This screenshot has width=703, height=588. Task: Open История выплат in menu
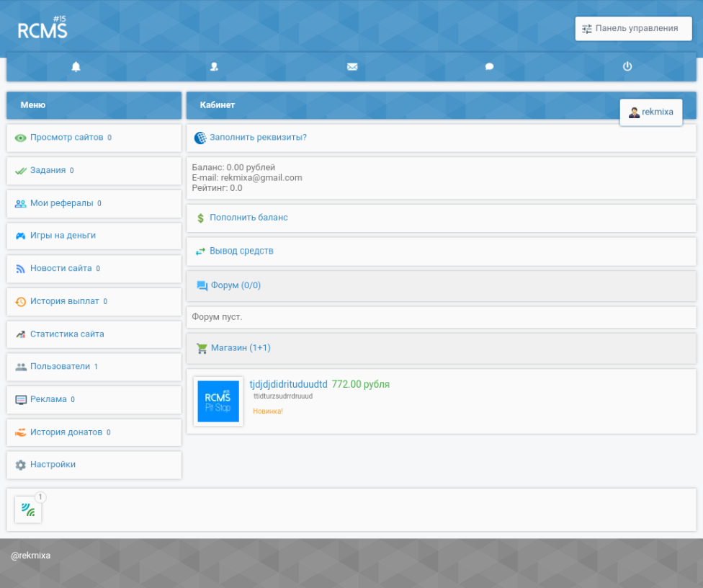pos(64,301)
